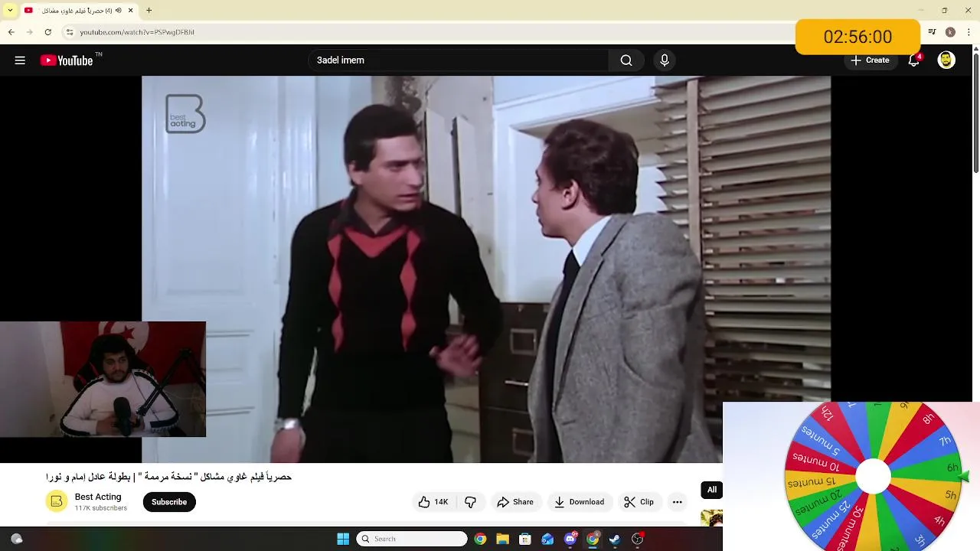The width and height of the screenshot is (980, 551).
Task: Open first Chrome icon on taskbar
Action: point(480,539)
